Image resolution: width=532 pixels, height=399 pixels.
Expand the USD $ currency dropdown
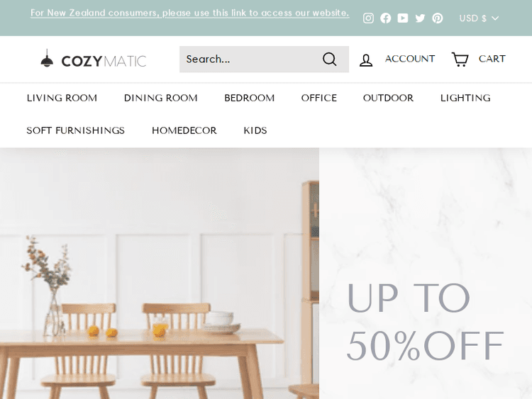479,18
